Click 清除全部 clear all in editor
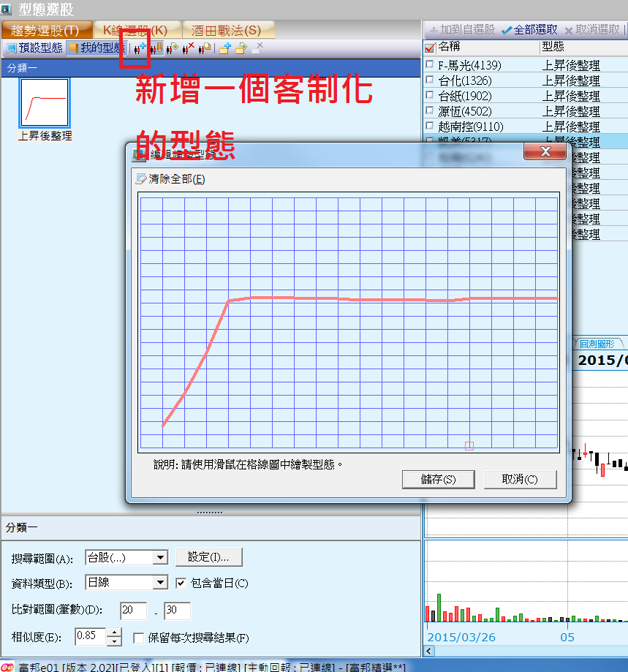628x672 pixels. coord(170,179)
